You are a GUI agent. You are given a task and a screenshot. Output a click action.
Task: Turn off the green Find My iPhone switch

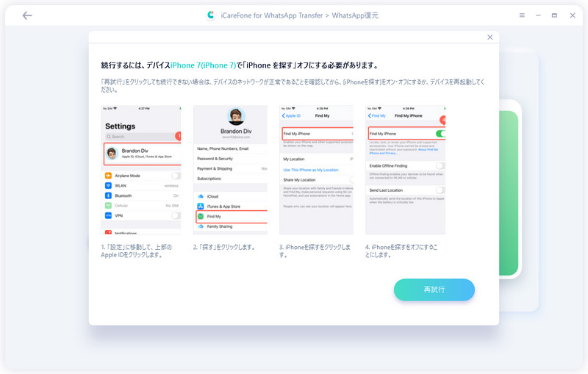441,134
